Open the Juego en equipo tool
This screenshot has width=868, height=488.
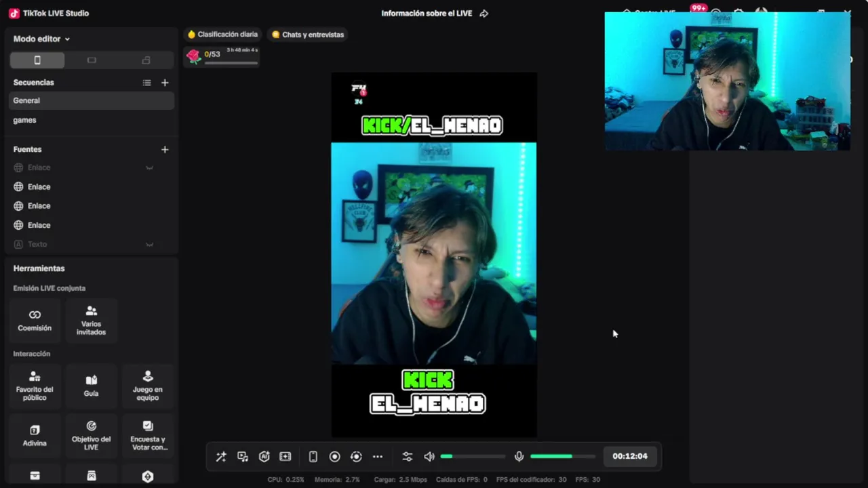tap(148, 386)
